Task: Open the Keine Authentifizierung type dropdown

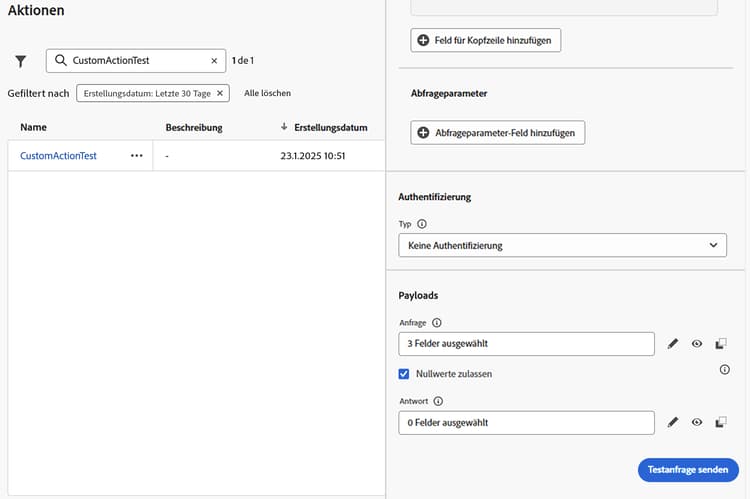Action: (x=562, y=245)
